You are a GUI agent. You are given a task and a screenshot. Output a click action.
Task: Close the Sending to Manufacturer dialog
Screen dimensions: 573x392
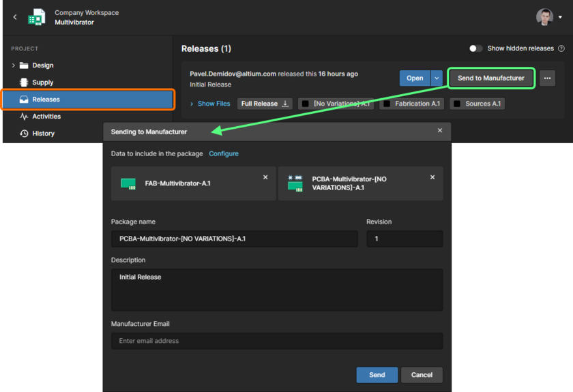click(440, 131)
